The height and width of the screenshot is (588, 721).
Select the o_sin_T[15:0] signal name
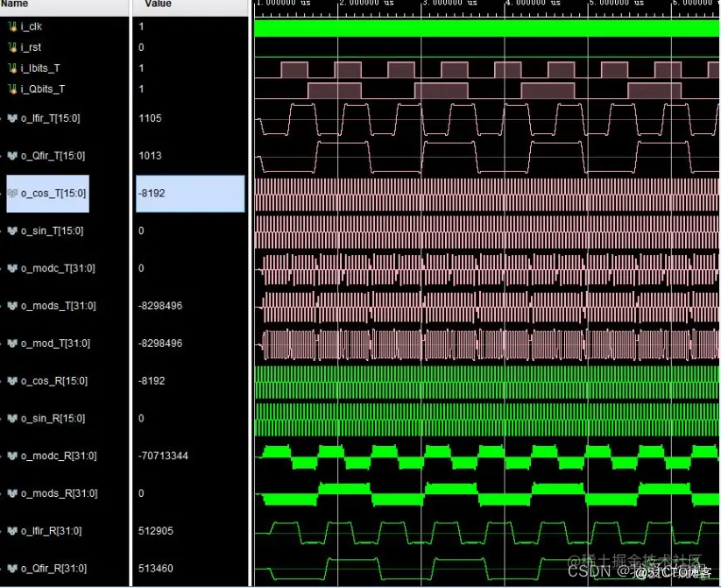[x=52, y=231]
